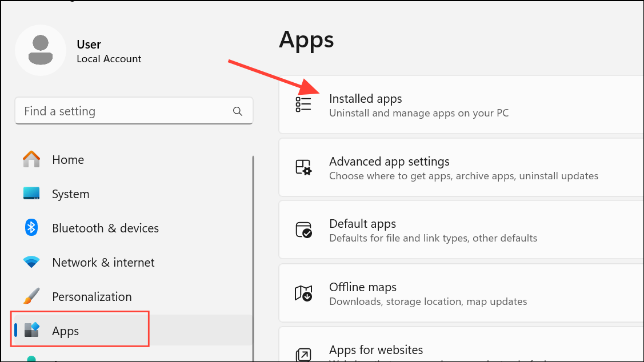Open Advanced app settings
Viewport: 644px width, 362px height.
[461, 167]
